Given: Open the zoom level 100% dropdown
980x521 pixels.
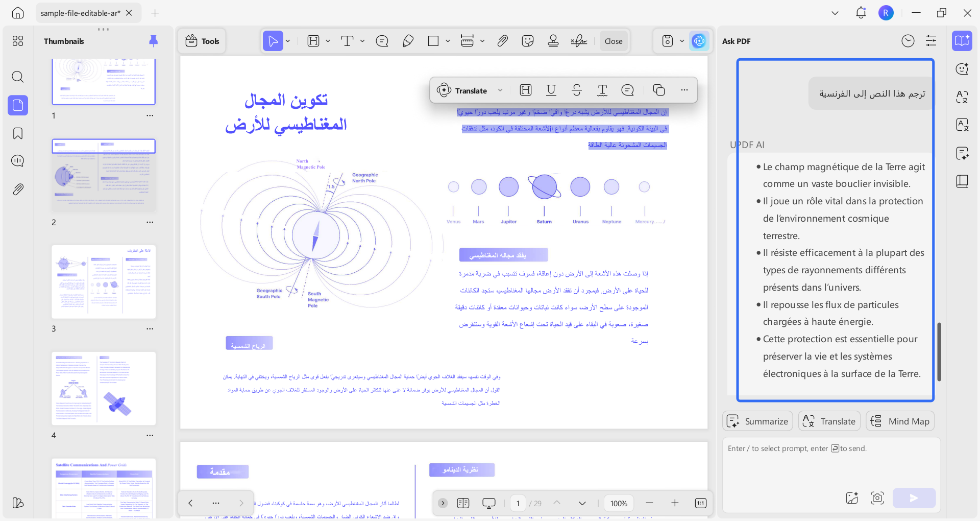Looking at the screenshot, I should pyautogui.click(x=619, y=503).
